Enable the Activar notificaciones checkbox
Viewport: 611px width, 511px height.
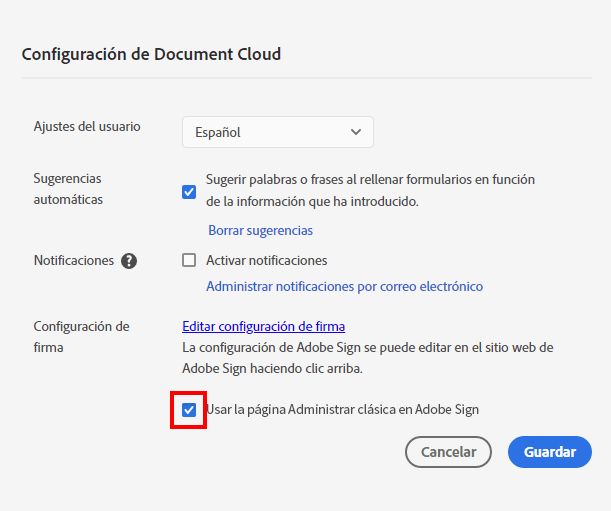coord(189,260)
